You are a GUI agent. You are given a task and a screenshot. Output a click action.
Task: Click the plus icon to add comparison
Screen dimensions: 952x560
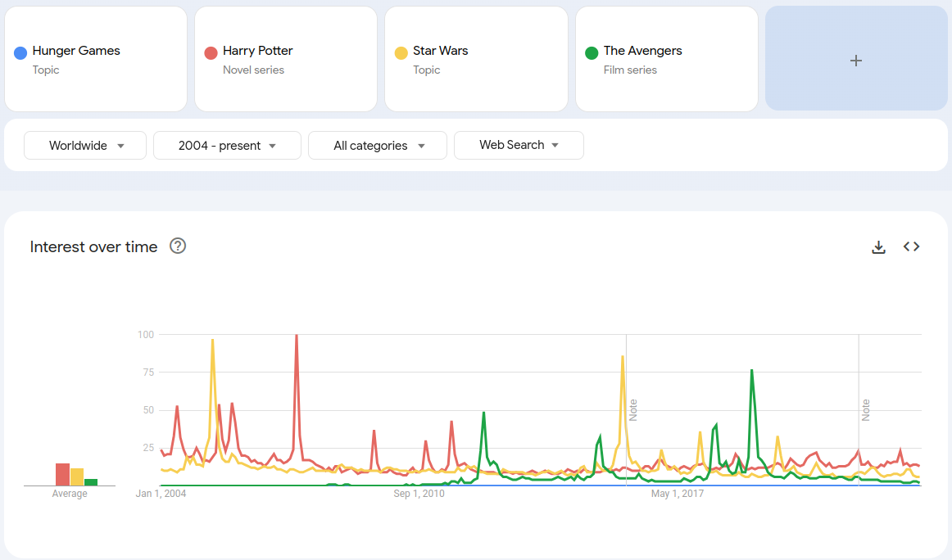pyautogui.click(x=856, y=61)
